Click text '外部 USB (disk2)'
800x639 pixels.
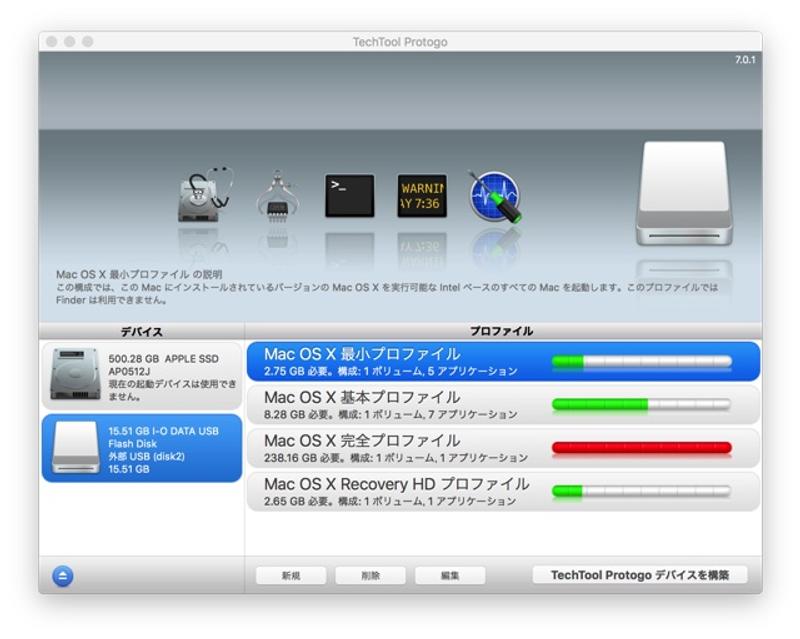146,456
